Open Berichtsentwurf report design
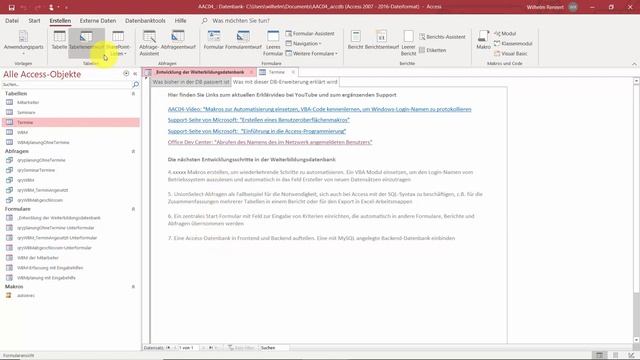640x360 pixels. pyautogui.click(x=382, y=41)
